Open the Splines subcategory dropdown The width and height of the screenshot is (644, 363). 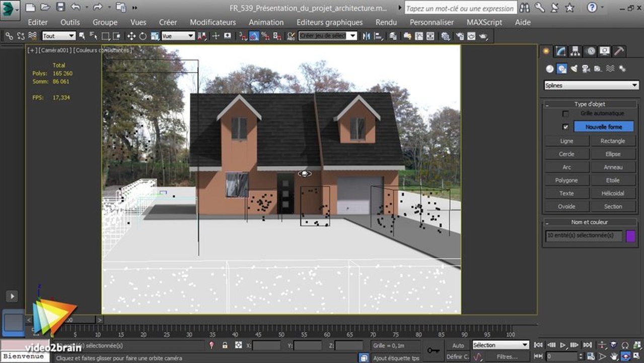592,86
